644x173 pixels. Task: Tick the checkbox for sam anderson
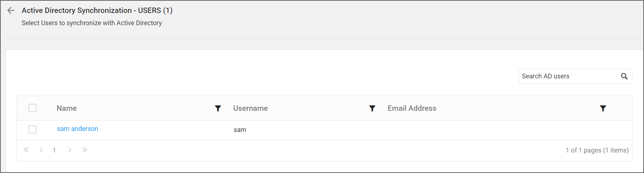pos(32,129)
